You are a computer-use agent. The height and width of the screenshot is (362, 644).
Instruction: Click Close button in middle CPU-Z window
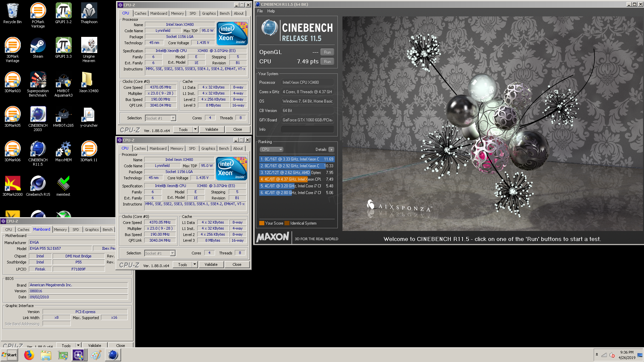coord(237,264)
